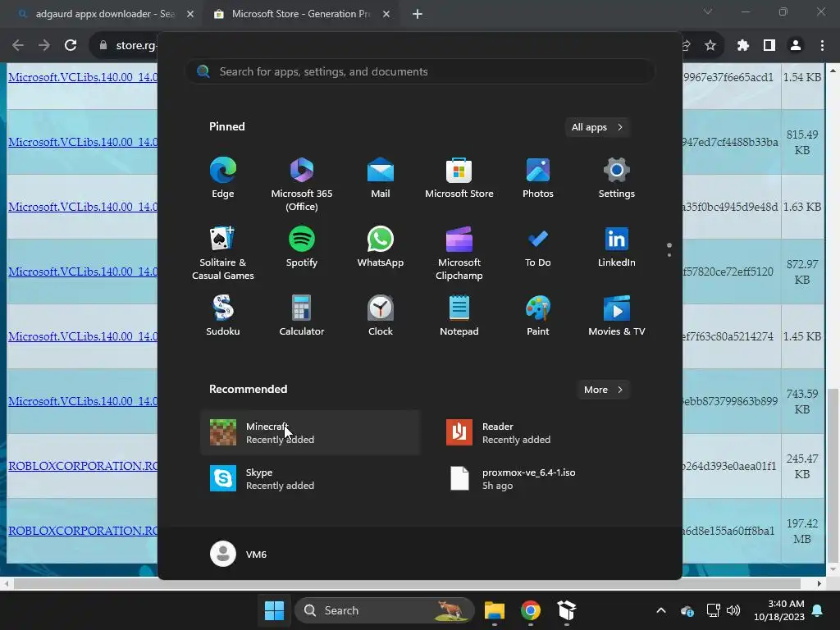Open recently added Skype app
The image size is (840, 630).
311,479
